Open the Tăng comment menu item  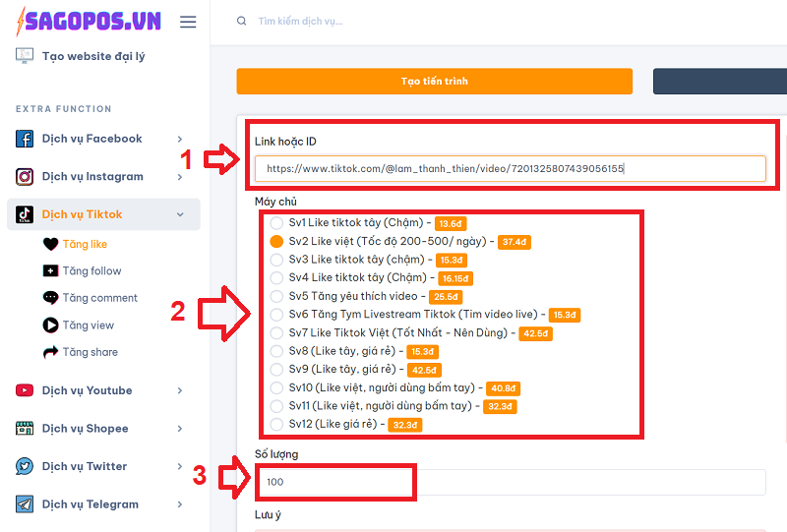pos(99,298)
